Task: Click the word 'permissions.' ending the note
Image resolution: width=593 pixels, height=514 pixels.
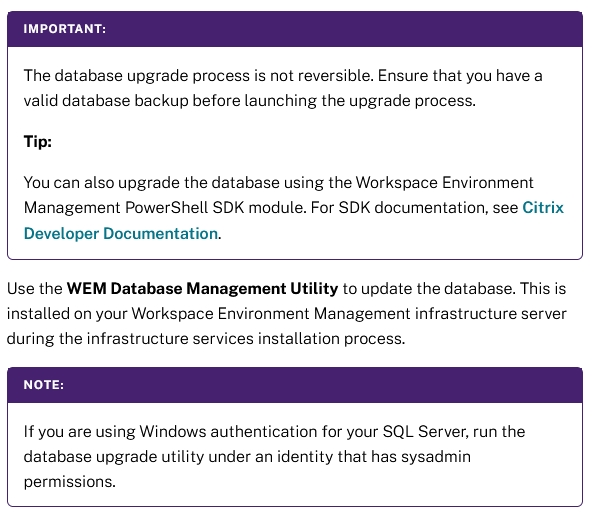Action: (70, 482)
